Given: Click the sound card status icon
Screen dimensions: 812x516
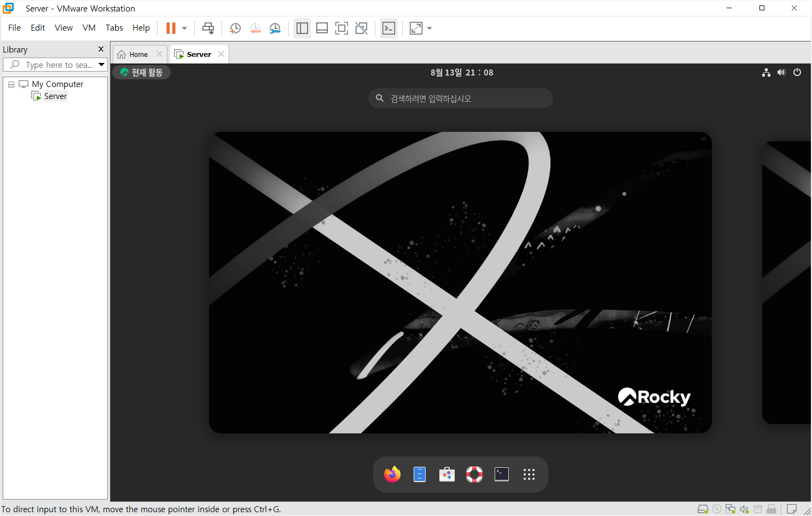Looking at the screenshot, I should point(744,509).
